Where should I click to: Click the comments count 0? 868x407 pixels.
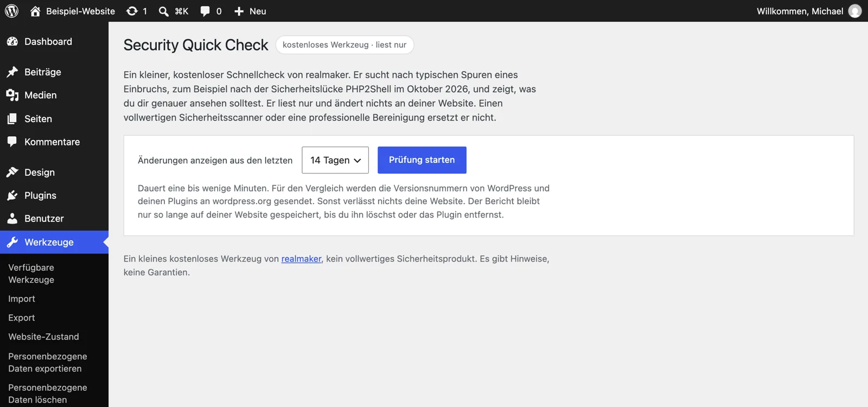(x=219, y=11)
